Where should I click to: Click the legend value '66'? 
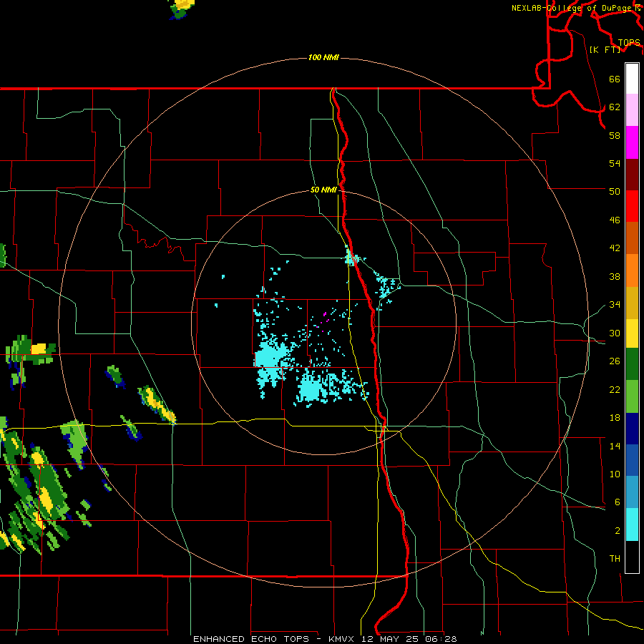pyautogui.click(x=615, y=79)
